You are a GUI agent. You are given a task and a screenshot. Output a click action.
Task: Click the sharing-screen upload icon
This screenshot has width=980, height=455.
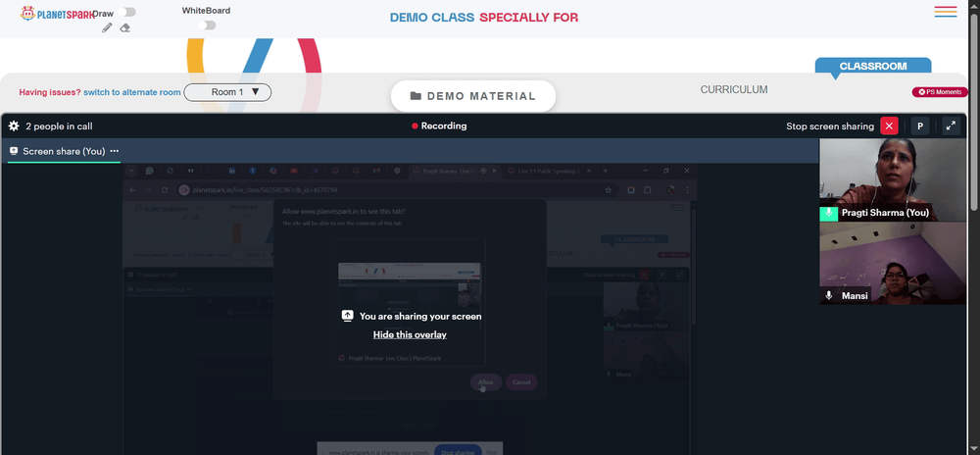348,317
